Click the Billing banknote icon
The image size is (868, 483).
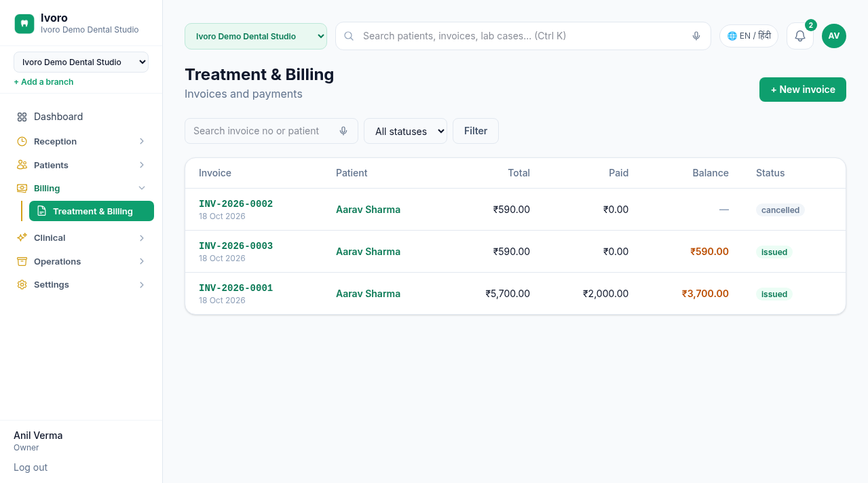point(22,188)
